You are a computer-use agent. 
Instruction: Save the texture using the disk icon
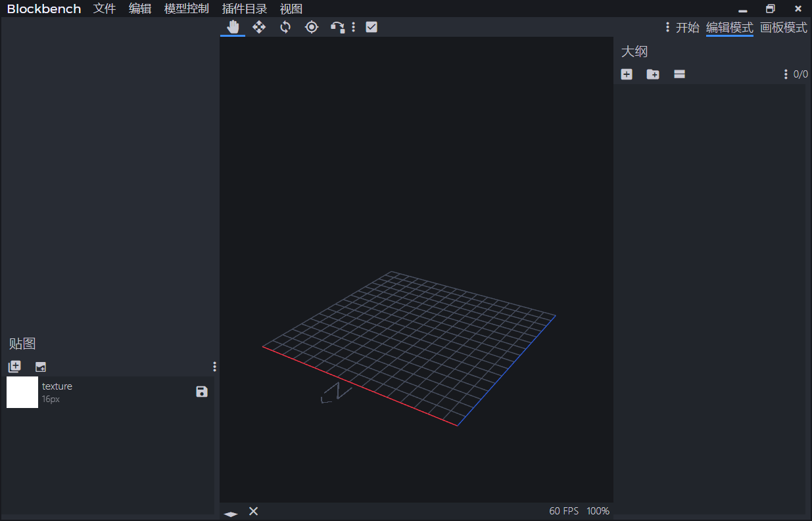coord(202,392)
